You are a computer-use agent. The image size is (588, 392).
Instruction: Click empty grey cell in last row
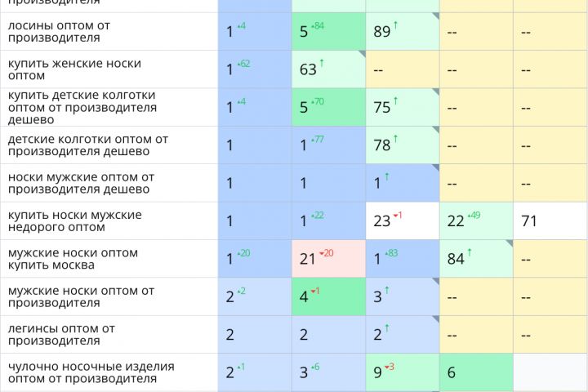550,372
